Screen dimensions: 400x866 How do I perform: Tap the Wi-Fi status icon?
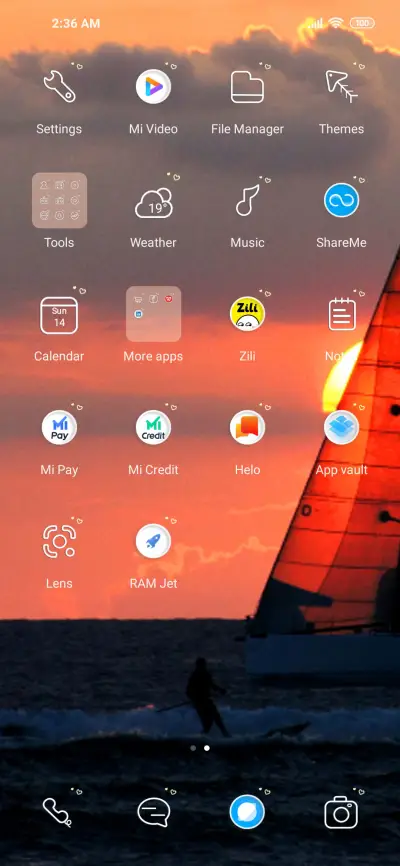tap(336, 23)
